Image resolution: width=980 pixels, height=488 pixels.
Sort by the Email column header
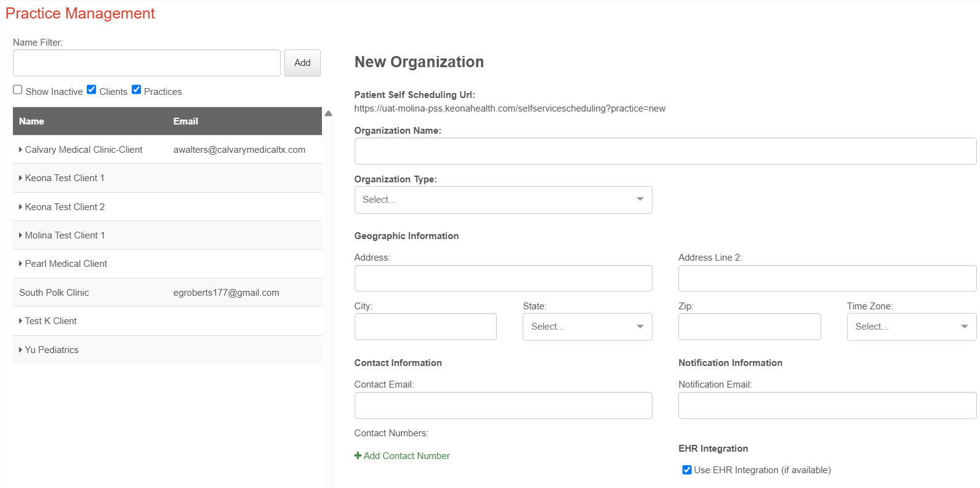[x=185, y=121]
